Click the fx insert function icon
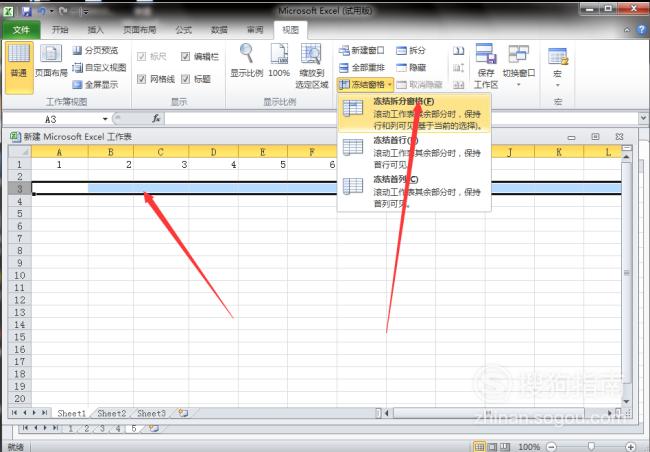The image size is (650, 452). [x=156, y=119]
